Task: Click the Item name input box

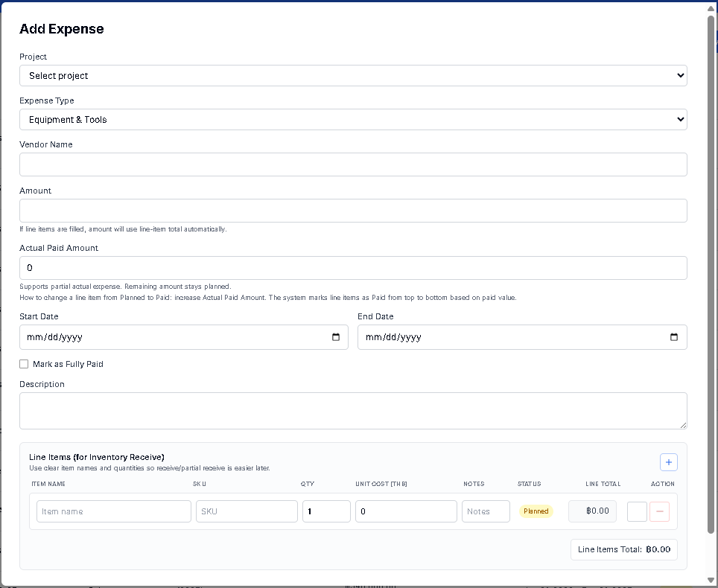Action: 113,511
